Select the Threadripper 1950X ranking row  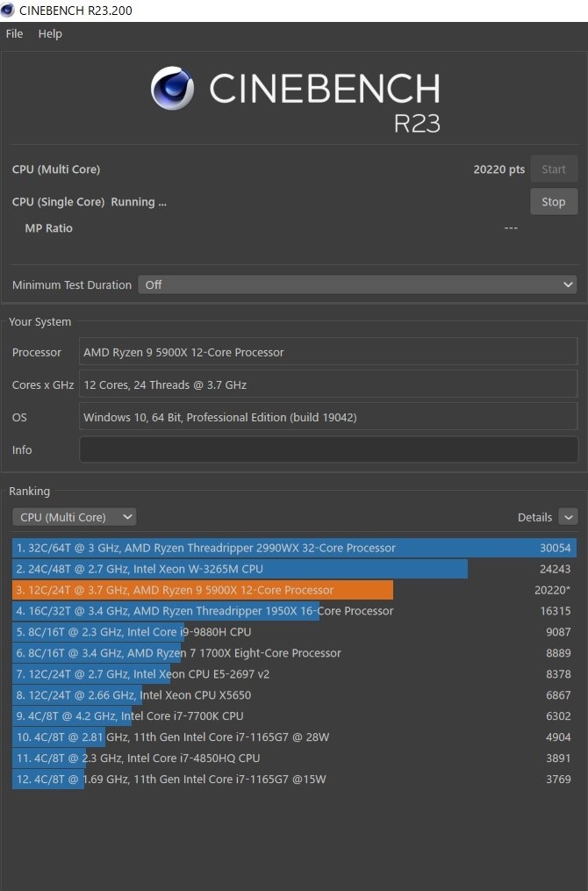pos(294,611)
